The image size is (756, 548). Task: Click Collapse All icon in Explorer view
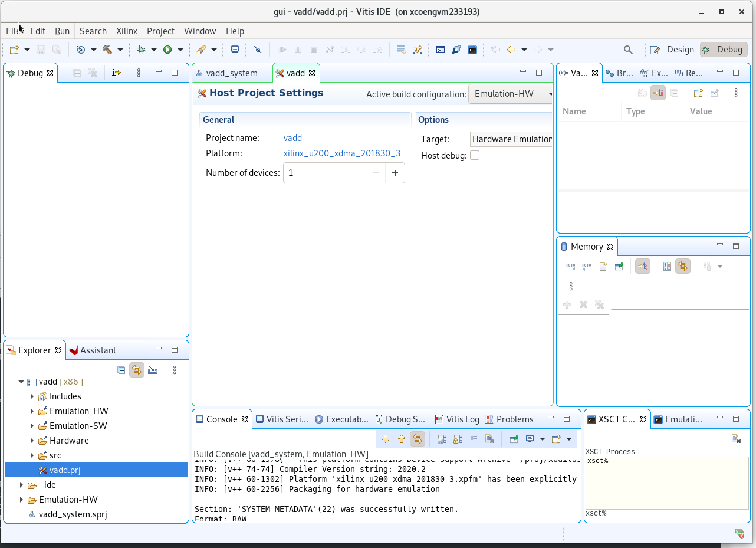(121, 370)
